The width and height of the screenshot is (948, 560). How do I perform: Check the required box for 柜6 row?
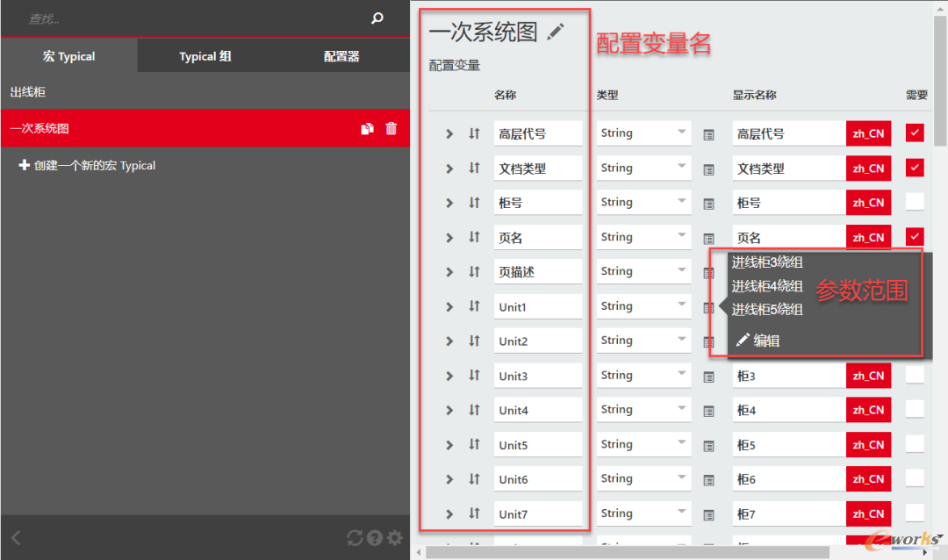[915, 478]
